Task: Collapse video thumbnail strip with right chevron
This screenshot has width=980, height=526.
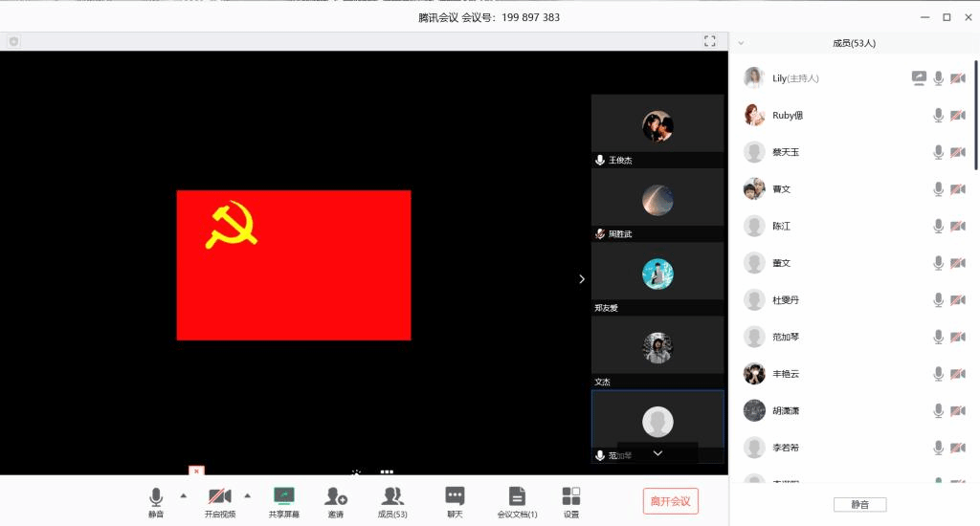Action: 582,278
